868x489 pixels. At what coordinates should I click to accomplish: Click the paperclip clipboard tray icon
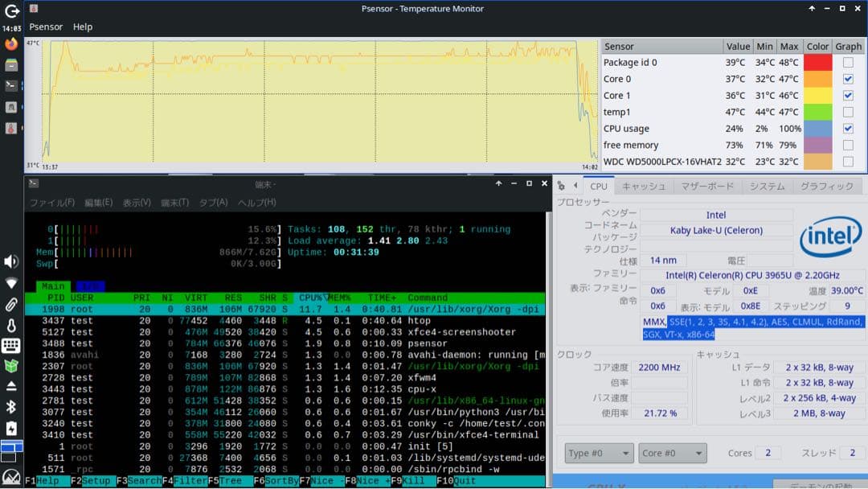[11, 304]
